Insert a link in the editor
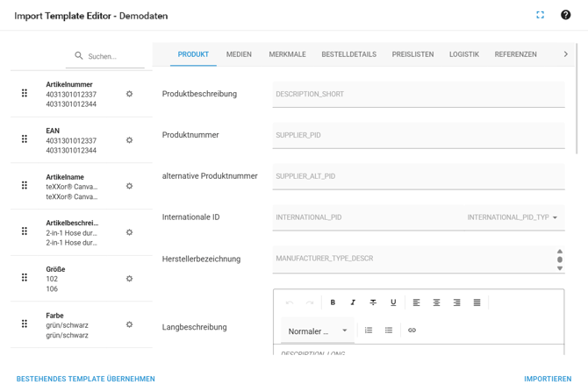The image size is (588, 391). point(412,331)
